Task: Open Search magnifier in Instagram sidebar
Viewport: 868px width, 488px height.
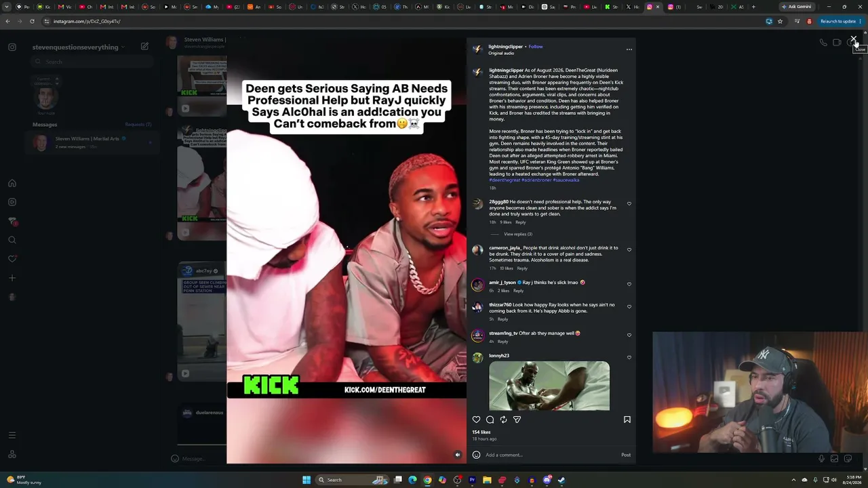Action: pyautogui.click(x=12, y=240)
